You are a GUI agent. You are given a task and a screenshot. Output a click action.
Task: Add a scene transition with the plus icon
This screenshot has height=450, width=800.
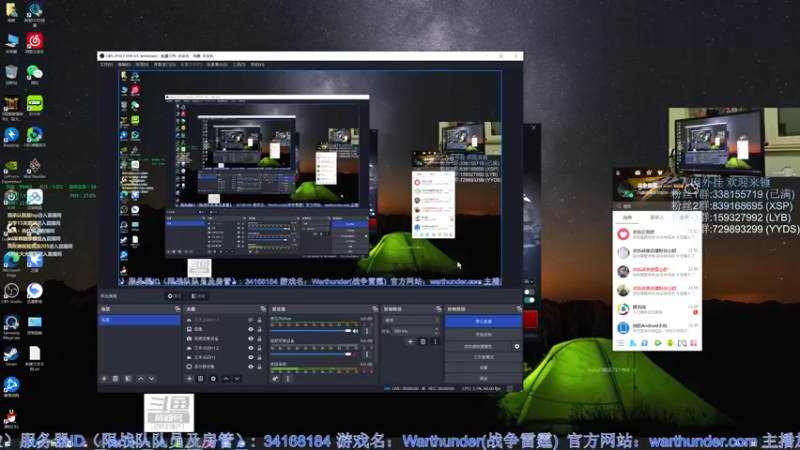(410, 342)
